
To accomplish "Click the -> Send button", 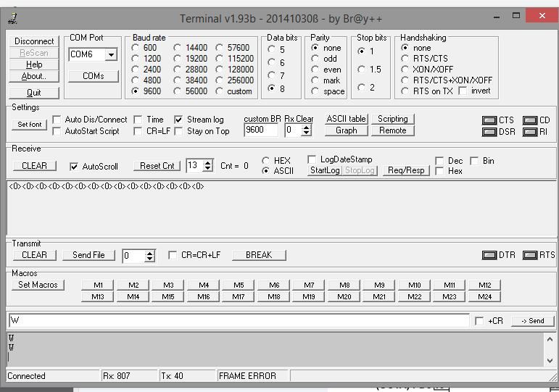I will [533, 321].
